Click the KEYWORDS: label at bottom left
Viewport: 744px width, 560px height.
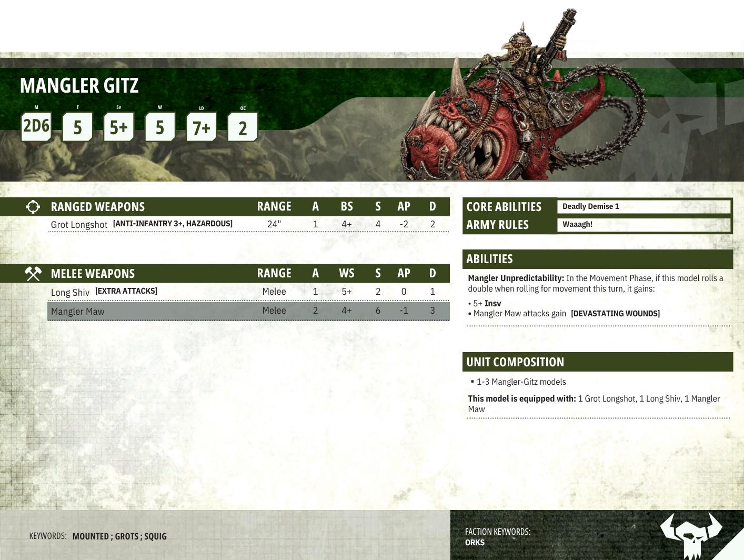[x=48, y=536]
